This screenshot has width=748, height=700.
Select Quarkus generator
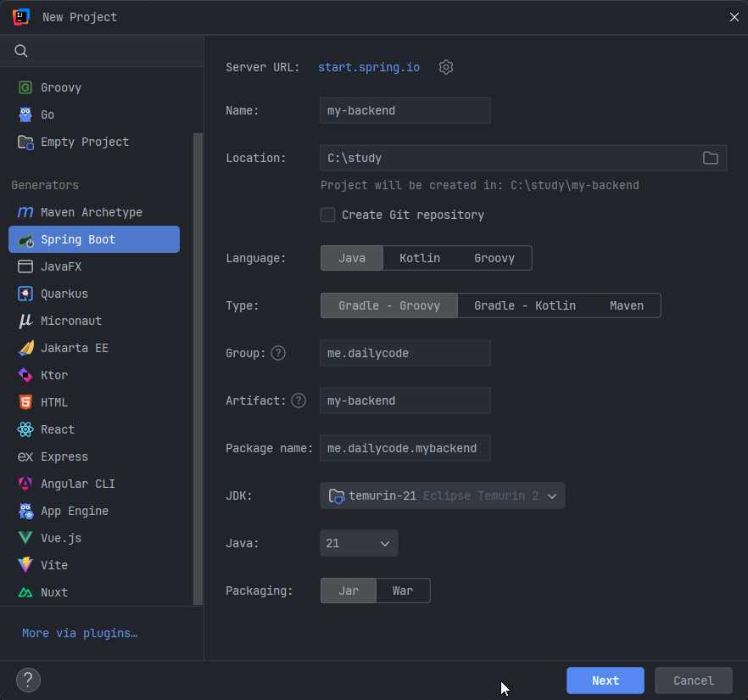[94, 294]
